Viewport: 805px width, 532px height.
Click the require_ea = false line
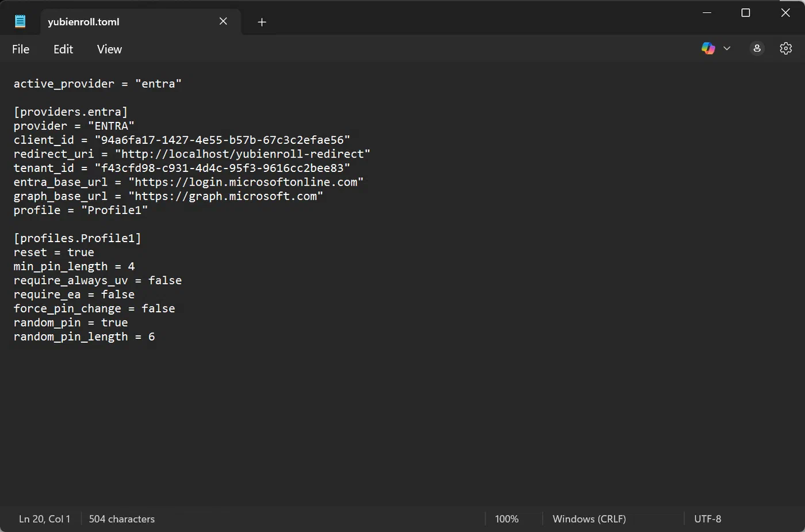click(74, 294)
